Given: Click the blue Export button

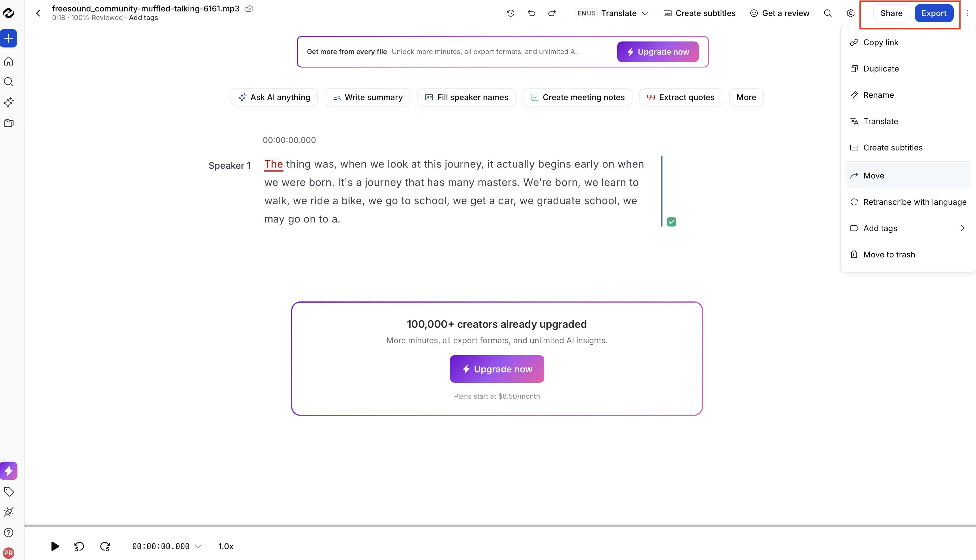Looking at the screenshot, I should tap(934, 13).
